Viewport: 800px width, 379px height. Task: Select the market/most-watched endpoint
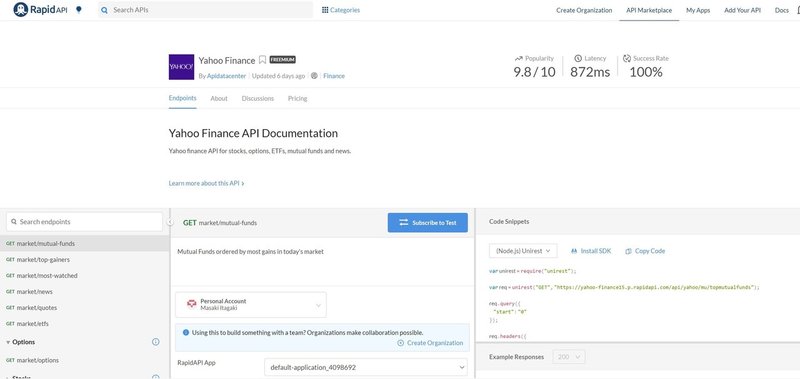[x=84, y=275]
